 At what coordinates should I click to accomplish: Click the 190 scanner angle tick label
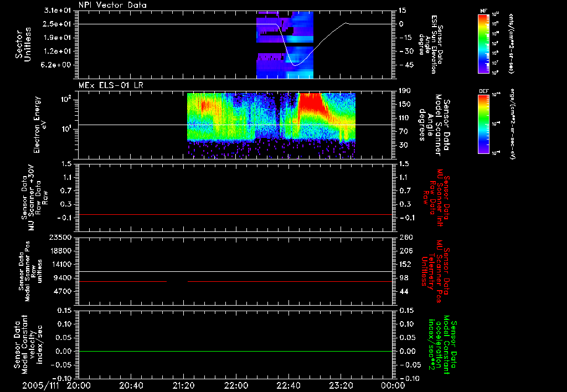click(x=405, y=91)
